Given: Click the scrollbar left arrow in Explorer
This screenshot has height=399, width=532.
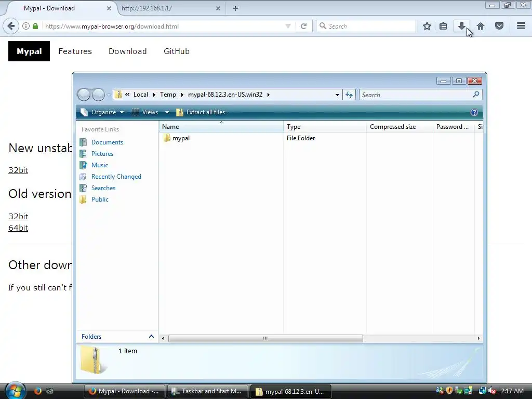Looking at the screenshot, I should [163, 338].
